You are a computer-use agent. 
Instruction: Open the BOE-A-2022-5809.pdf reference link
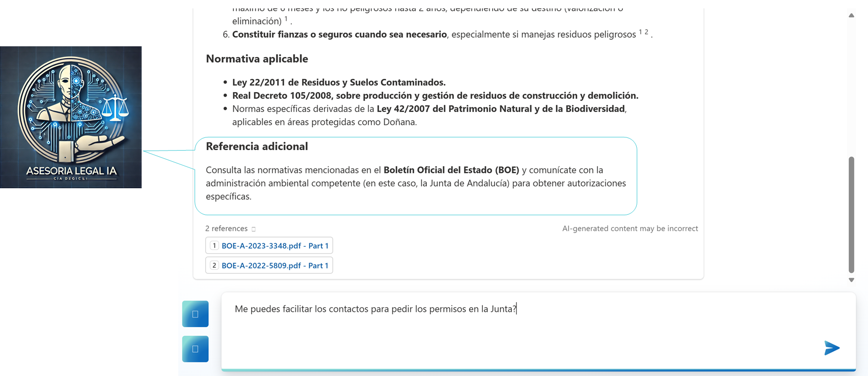tap(275, 266)
